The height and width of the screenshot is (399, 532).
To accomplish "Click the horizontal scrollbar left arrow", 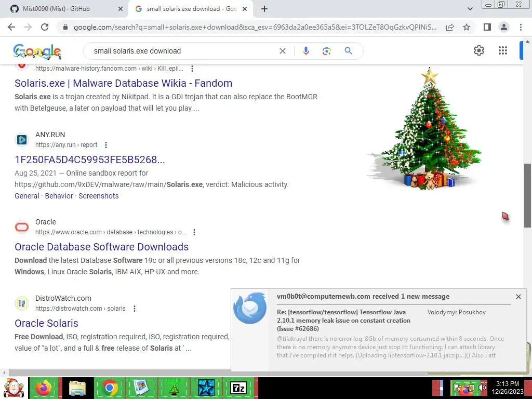I will (4, 373).
